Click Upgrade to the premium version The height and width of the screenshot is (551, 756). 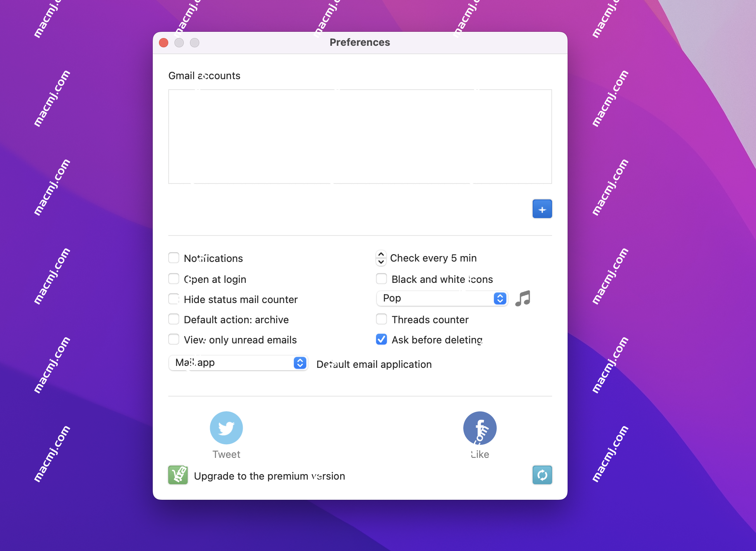point(269,476)
